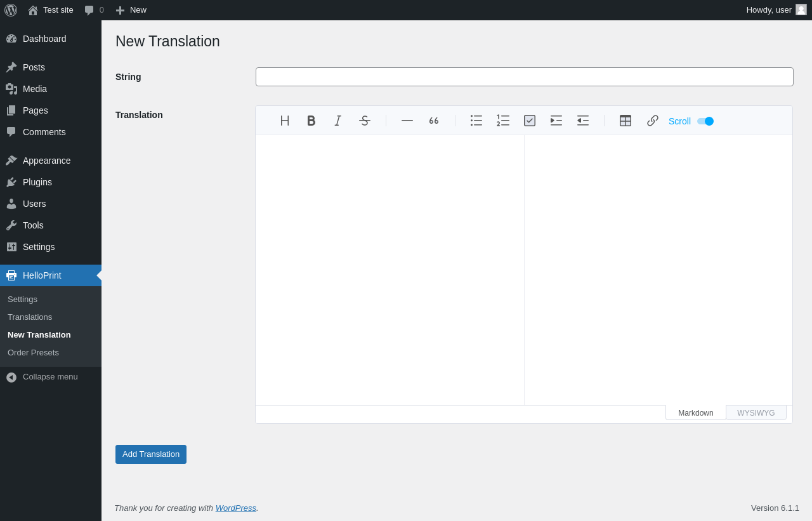The width and height of the screenshot is (812, 521).
Task: Click the WordPress logo in admin bar
Action: 11,10
